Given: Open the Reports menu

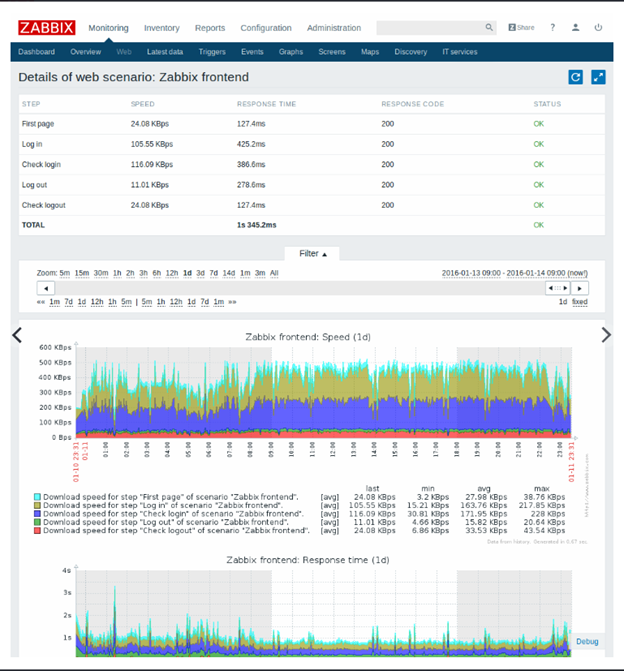Looking at the screenshot, I should (210, 28).
